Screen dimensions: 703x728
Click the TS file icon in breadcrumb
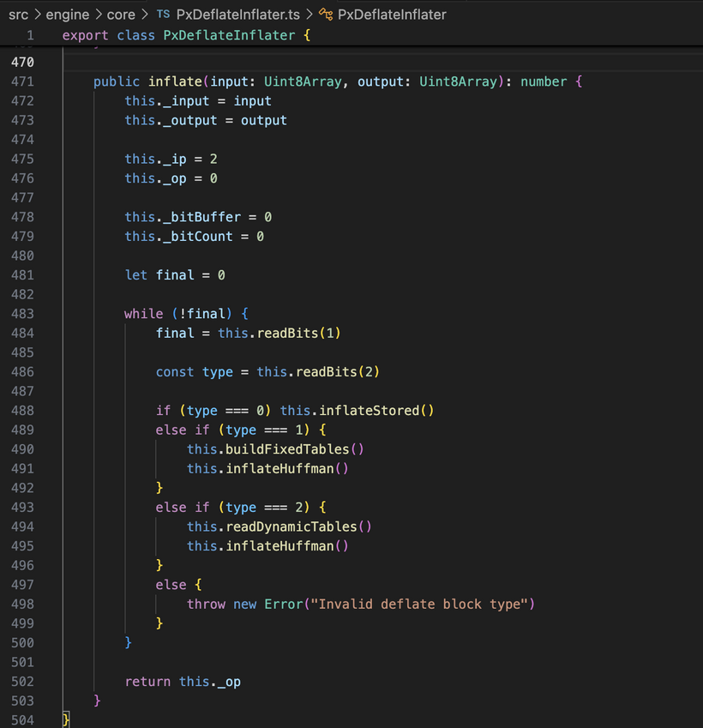coord(164,15)
